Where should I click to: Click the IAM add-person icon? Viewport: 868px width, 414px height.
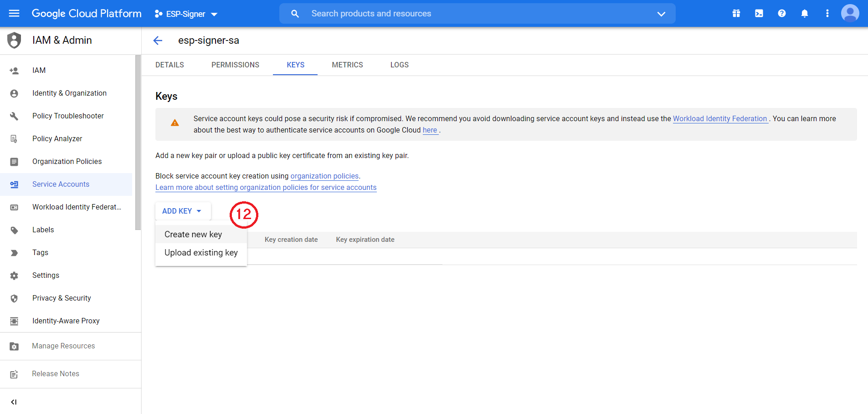(14, 71)
